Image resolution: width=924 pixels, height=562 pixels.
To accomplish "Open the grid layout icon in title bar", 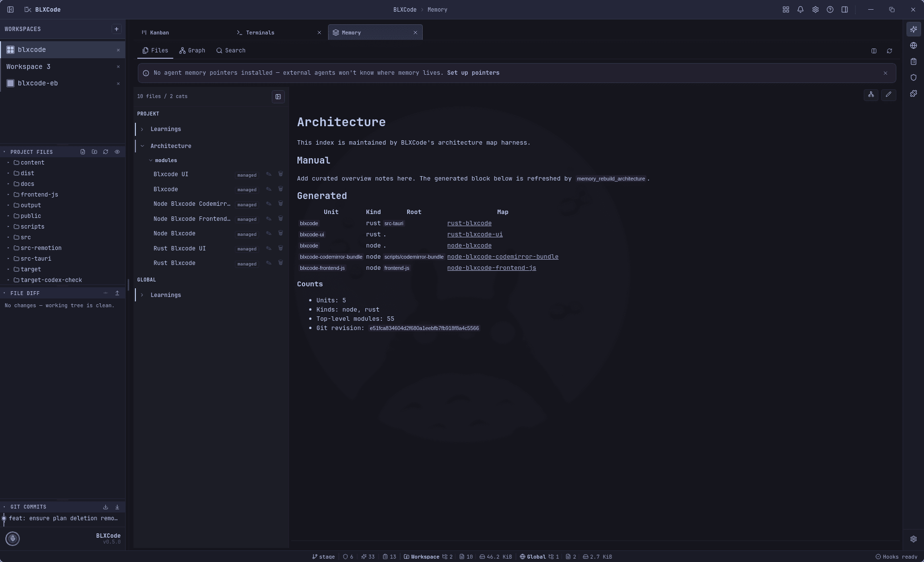I will (786, 10).
